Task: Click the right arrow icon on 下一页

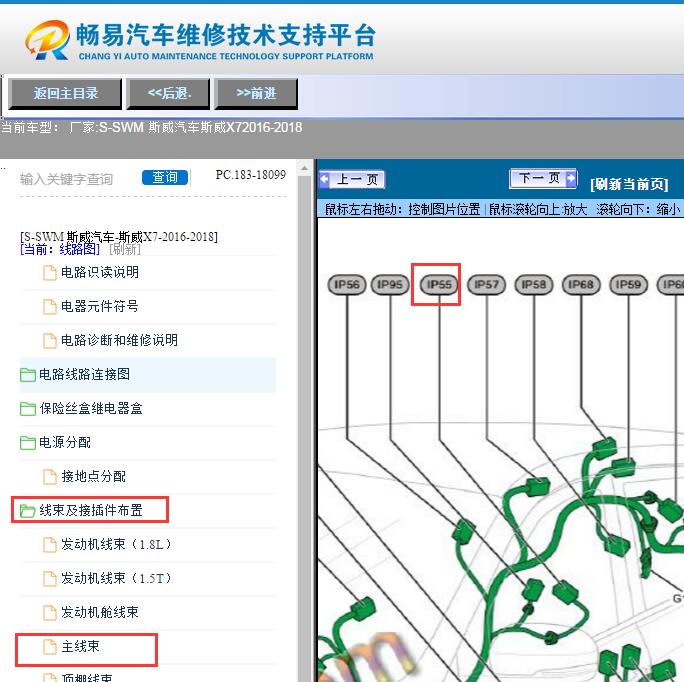Action: pos(571,178)
